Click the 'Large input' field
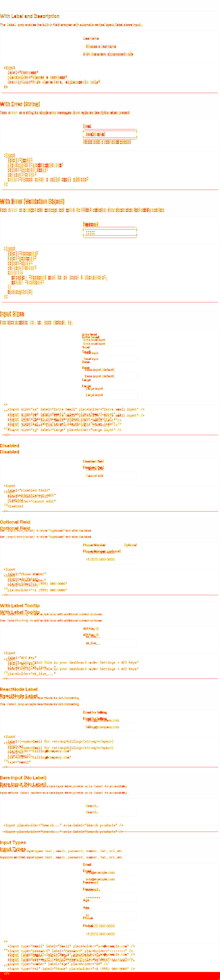Screen dimensions: 220x980 point(110,395)
